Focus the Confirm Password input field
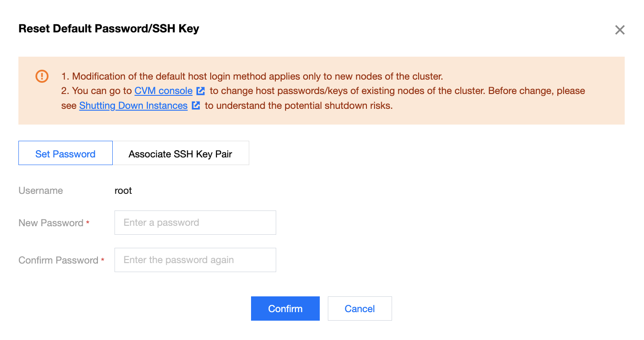 [195, 260]
